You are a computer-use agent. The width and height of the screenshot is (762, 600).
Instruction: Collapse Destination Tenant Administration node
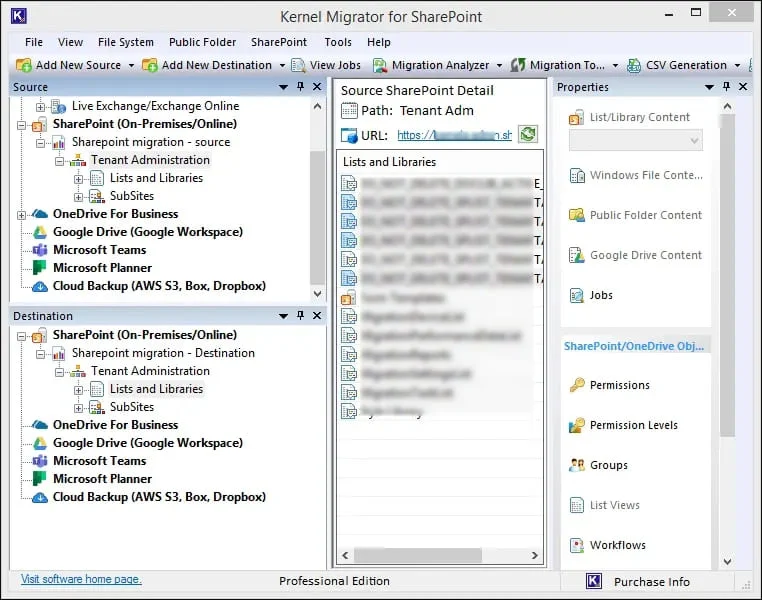click(x=59, y=372)
